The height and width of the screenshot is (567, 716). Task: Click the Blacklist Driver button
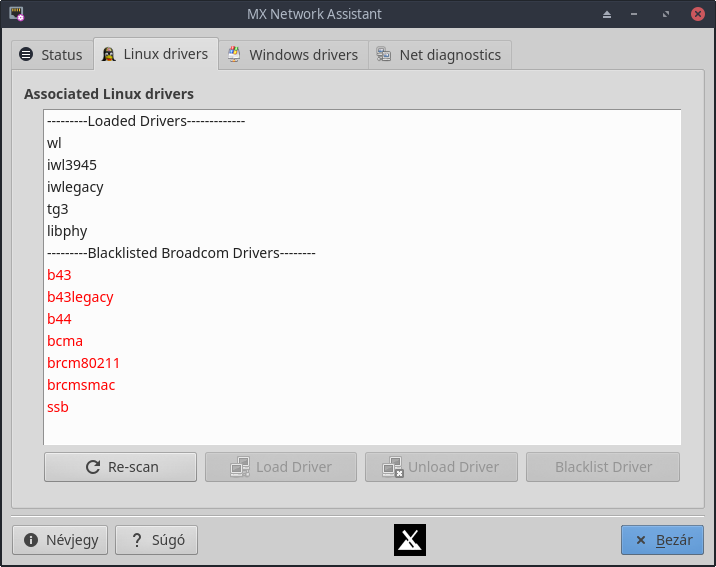coord(603,467)
